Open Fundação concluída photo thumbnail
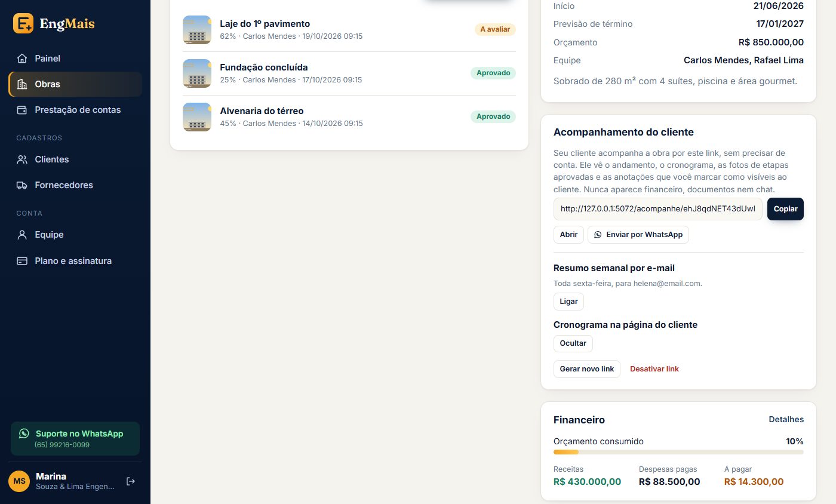Screen dimensions: 836x504 [197, 73]
